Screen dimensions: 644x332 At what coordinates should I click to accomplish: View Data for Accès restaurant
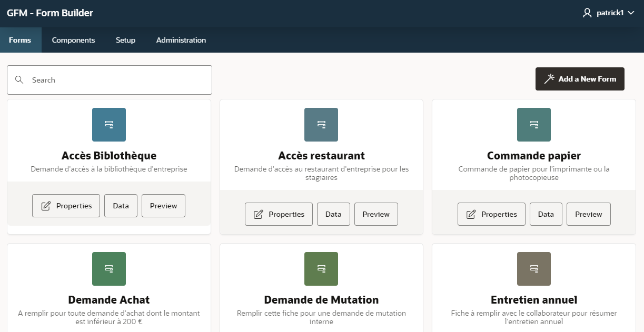(x=333, y=214)
